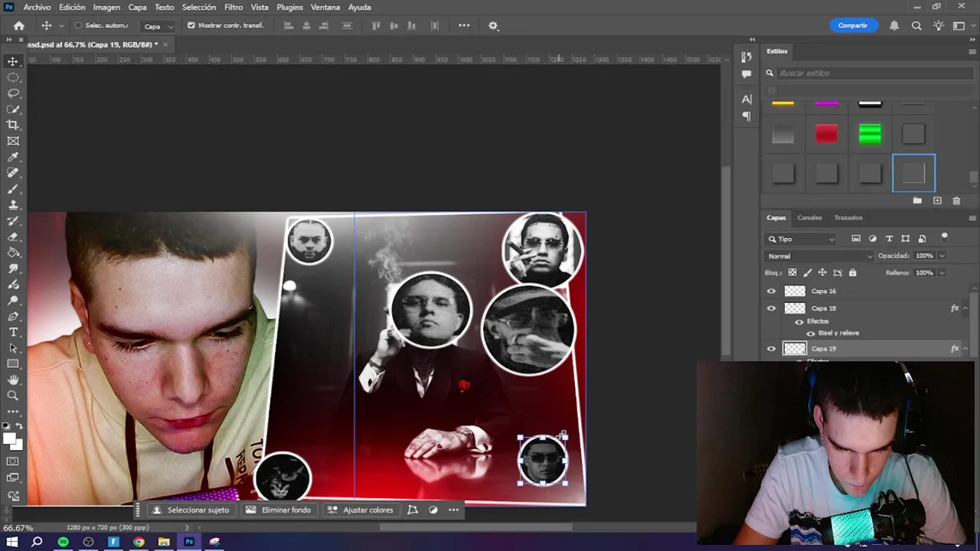Open Move tool preset dropdown arrow
980x551 pixels.
tap(61, 26)
